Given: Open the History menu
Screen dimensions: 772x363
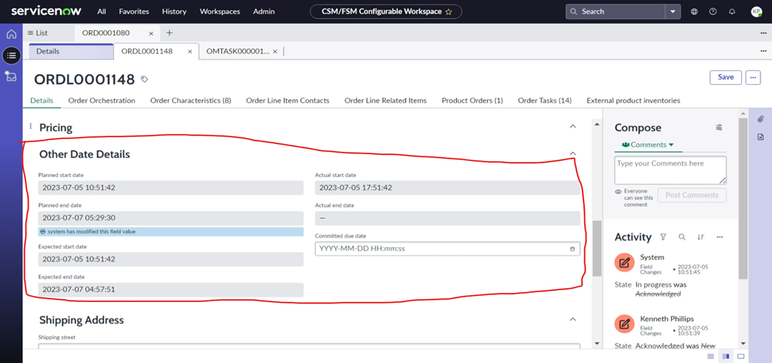Looking at the screenshot, I should click(174, 11).
